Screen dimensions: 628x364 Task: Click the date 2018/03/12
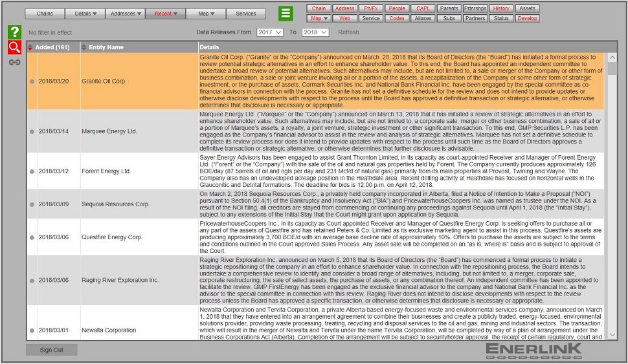[54, 171]
